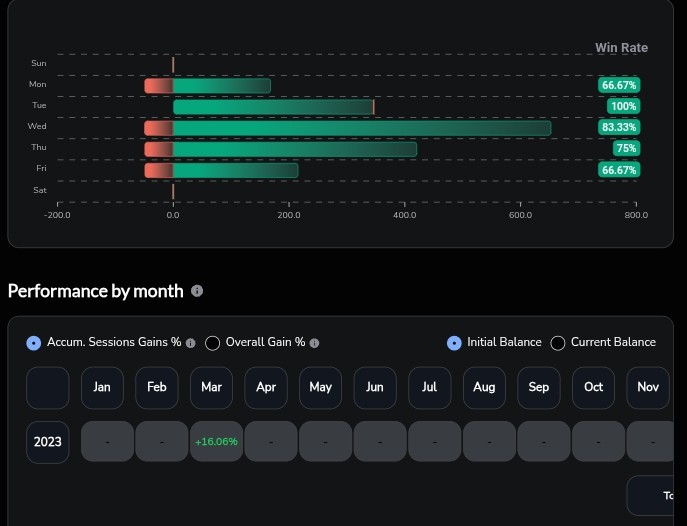This screenshot has height=526, width=687.
Task: Click the Win Rate column heading
Action: [621, 47]
